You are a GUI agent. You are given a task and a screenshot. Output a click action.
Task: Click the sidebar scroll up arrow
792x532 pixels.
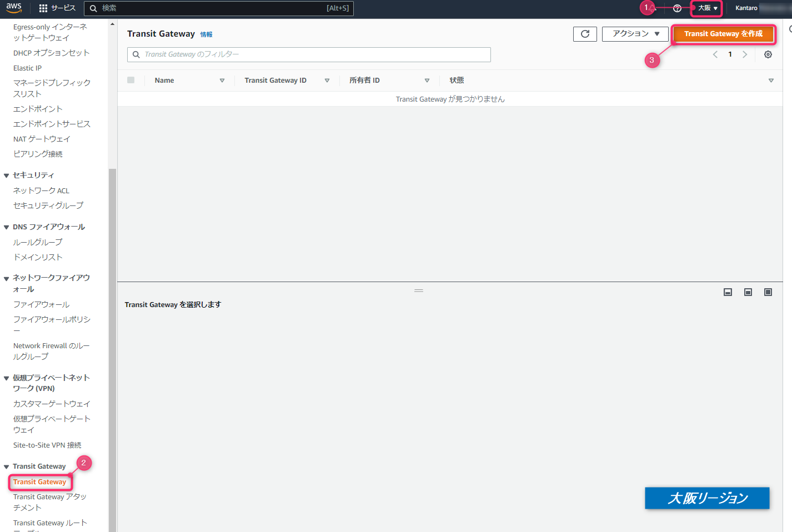(112, 24)
